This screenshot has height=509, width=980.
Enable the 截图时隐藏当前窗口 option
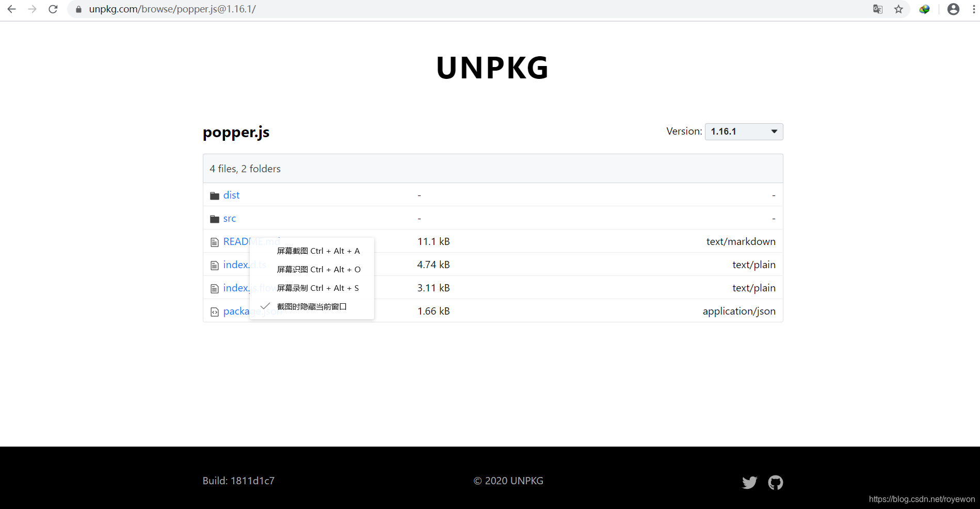pos(311,306)
